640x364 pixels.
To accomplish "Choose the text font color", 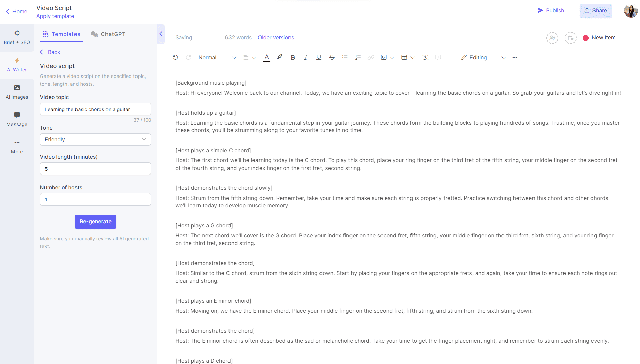I will pyautogui.click(x=267, y=57).
